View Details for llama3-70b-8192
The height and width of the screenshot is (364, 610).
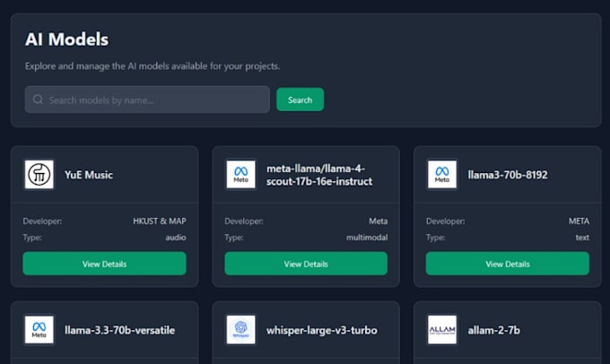(508, 264)
